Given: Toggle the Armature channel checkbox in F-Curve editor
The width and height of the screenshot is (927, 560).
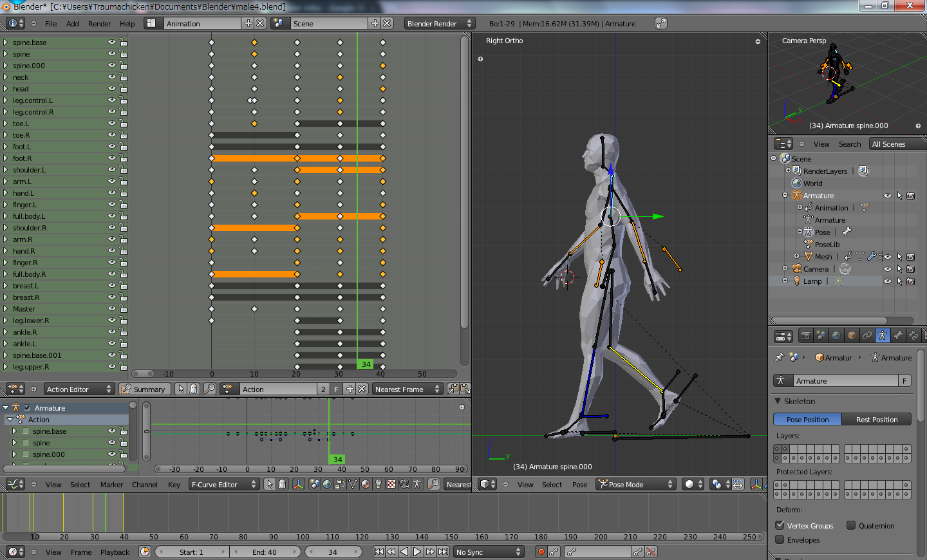Looking at the screenshot, I should tap(28, 407).
